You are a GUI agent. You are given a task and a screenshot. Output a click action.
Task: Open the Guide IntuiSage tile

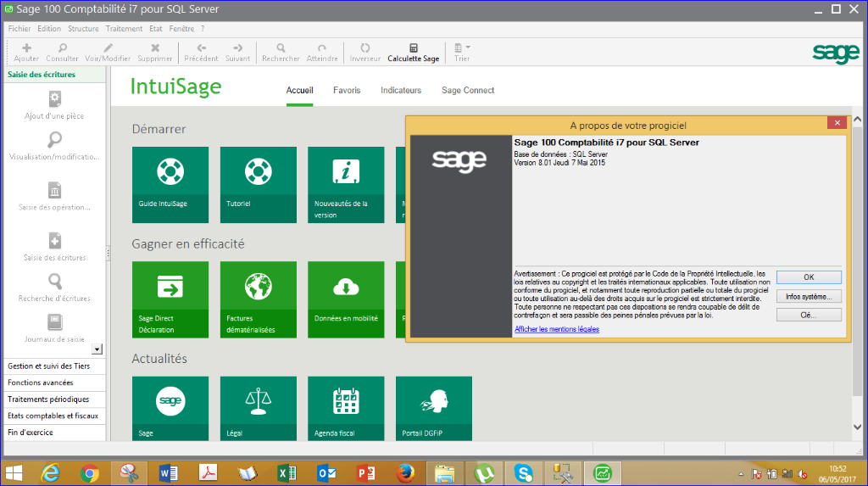tap(170, 185)
